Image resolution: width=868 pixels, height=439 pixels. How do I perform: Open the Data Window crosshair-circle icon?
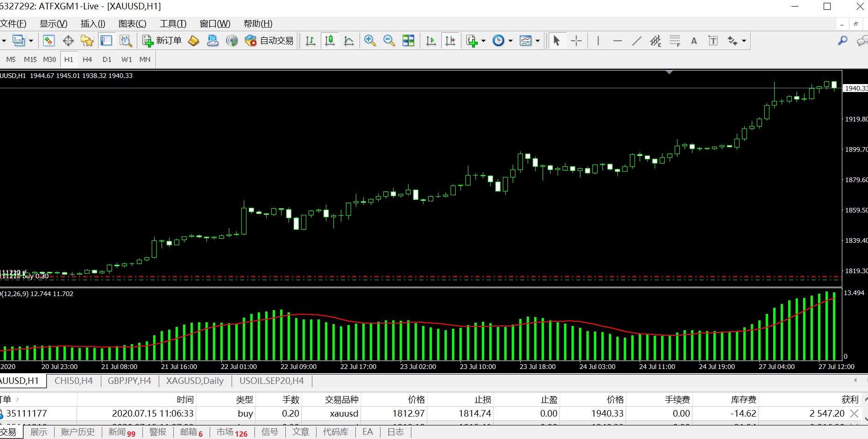[x=68, y=41]
